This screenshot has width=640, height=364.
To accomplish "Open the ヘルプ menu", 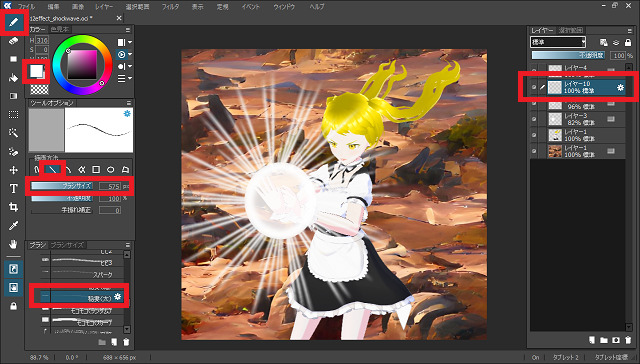I will point(317,7).
